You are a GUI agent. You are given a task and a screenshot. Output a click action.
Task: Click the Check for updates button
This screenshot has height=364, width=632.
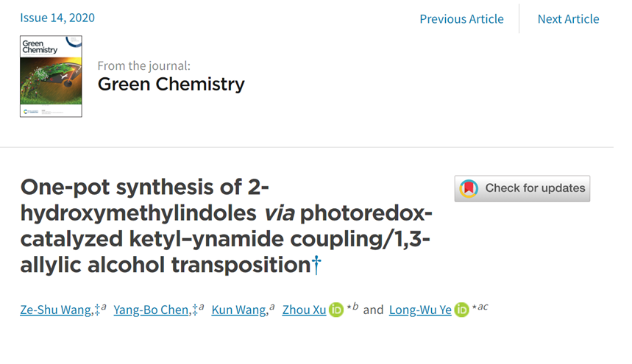(x=522, y=188)
